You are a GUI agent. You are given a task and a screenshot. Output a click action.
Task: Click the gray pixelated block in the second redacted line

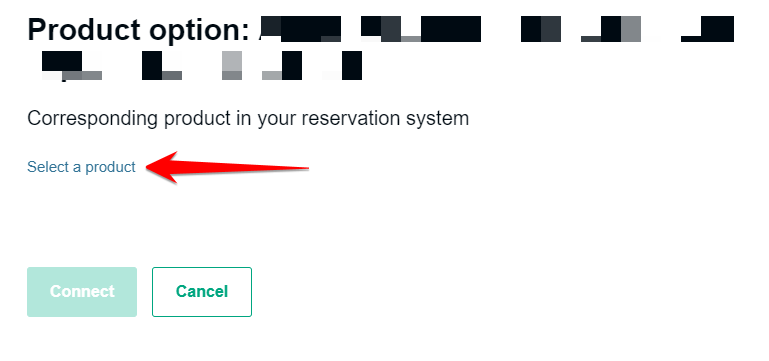232,65
